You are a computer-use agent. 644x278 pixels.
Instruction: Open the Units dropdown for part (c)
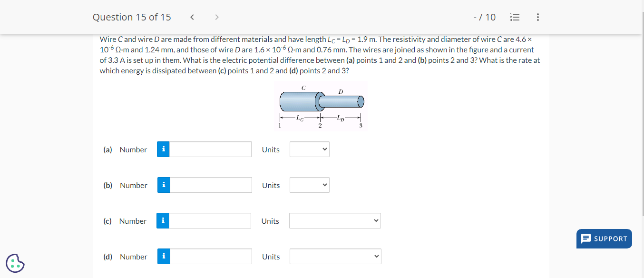pos(334,220)
